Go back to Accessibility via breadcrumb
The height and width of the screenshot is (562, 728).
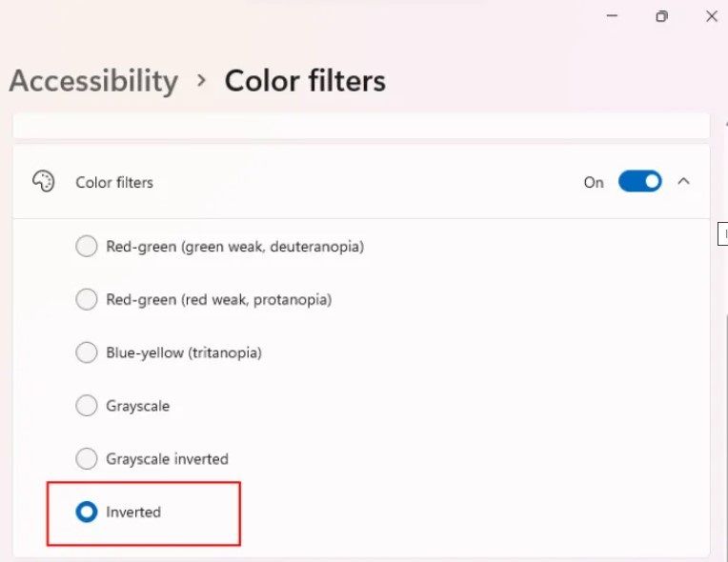pyautogui.click(x=93, y=81)
